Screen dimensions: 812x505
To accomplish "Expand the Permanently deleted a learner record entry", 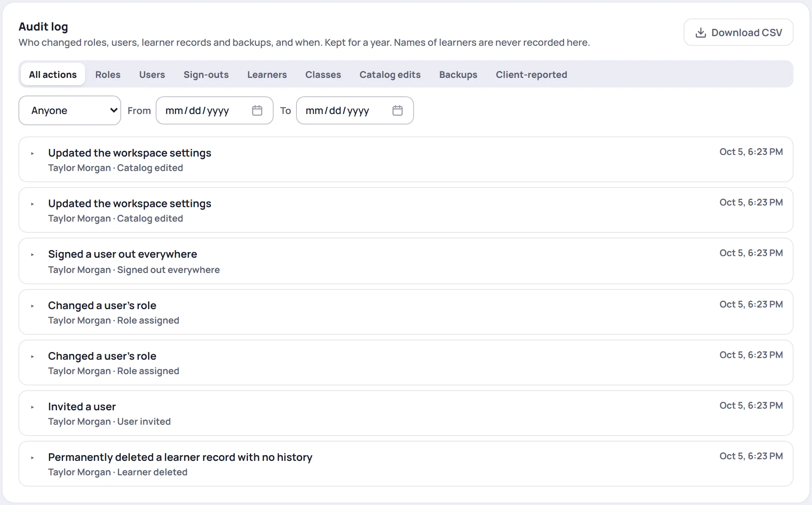I will click(x=32, y=458).
